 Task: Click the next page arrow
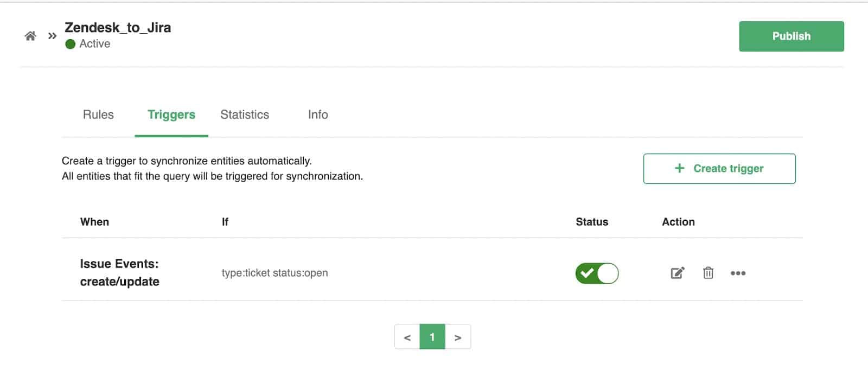point(458,336)
